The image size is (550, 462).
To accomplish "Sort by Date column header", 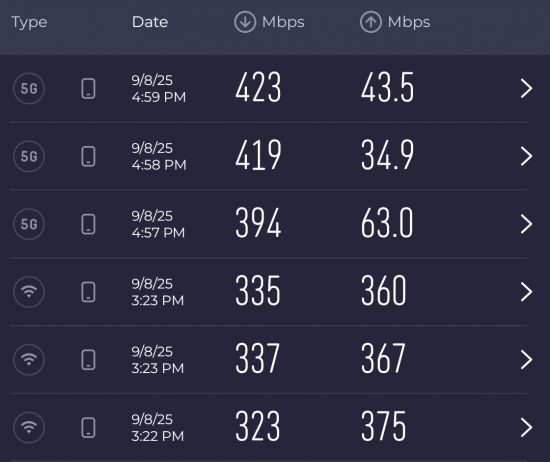I will pyautogui.click(x=150, y=22).
